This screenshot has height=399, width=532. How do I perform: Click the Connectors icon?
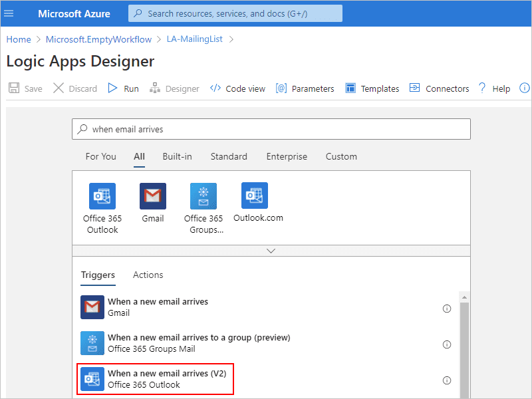pos(414,88)
